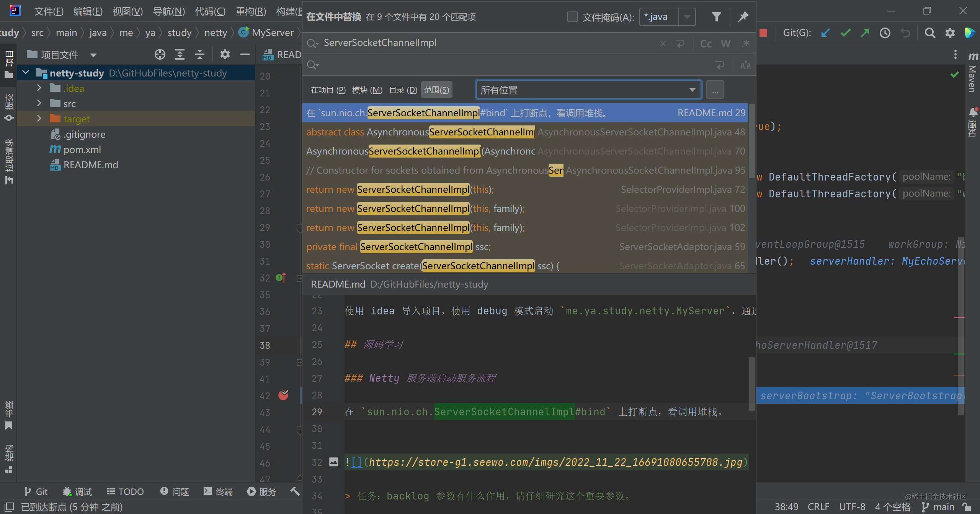Select the SelectorProviderImpl.java 72 result row
This screenshot has width=980, height=514.
tap(525, 189)
